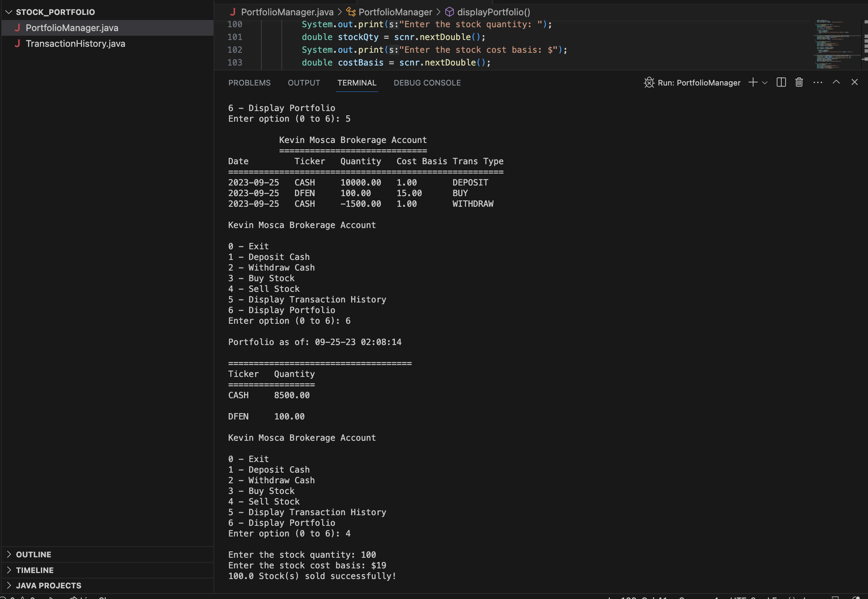Image resolution: width=868 pixels, height=599 pixels.
Task: Kill the terminal via the trash icon
Action: click(799, 82)
